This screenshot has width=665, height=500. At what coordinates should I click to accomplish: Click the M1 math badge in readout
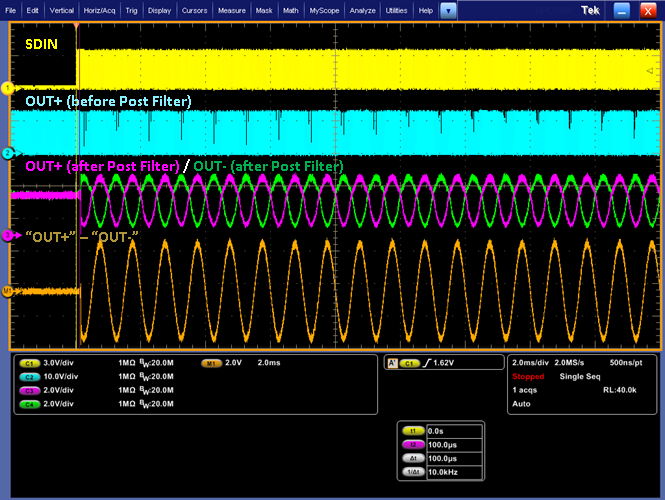tap(212, 363)
